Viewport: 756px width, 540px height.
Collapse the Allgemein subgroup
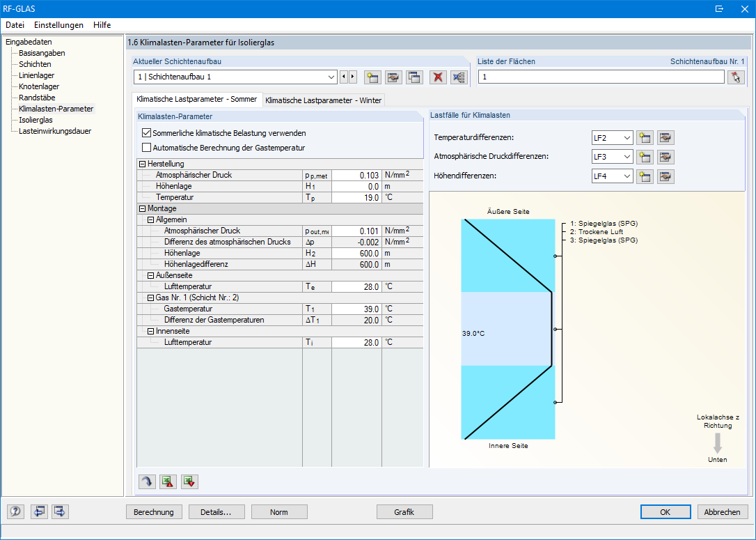150,219
